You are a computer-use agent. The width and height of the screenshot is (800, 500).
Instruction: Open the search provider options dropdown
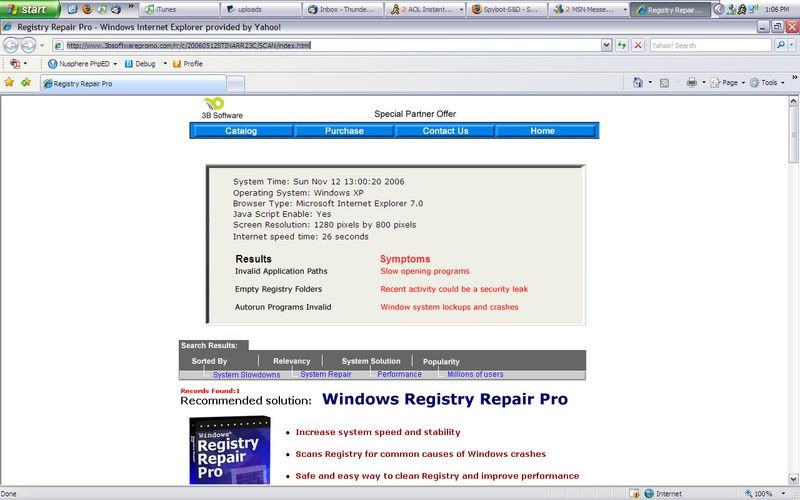click(x=792, y=45)
